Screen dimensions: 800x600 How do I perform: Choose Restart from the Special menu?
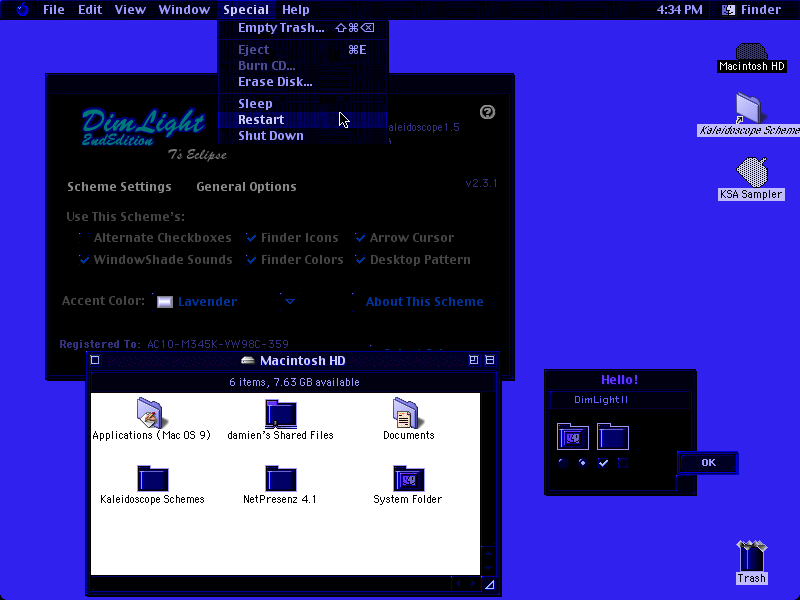click(x=303, y=119)
